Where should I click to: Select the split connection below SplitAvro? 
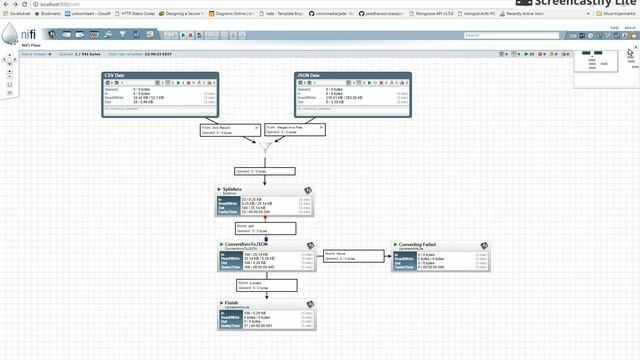click(x=265, y=228)
